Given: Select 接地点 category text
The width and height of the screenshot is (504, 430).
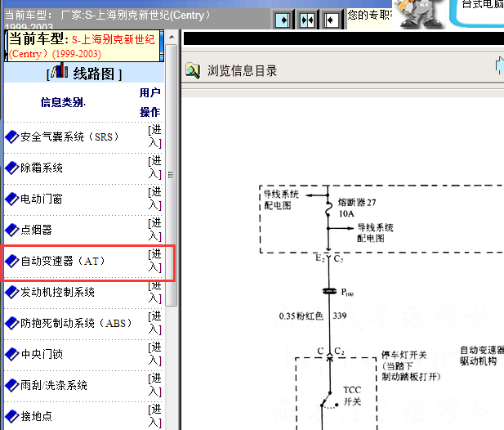Looking at the screenshot, I should pos(36,416).
